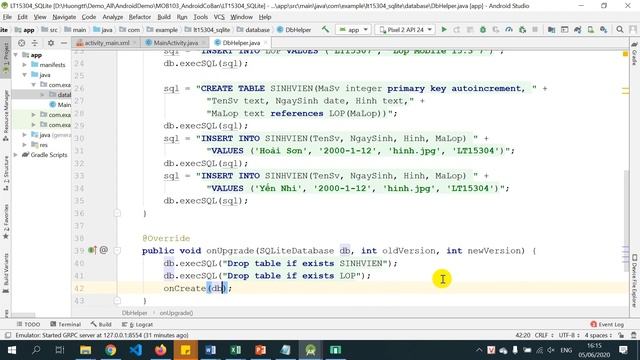Fold onUpgrade method at line 39

coord(117,250)
